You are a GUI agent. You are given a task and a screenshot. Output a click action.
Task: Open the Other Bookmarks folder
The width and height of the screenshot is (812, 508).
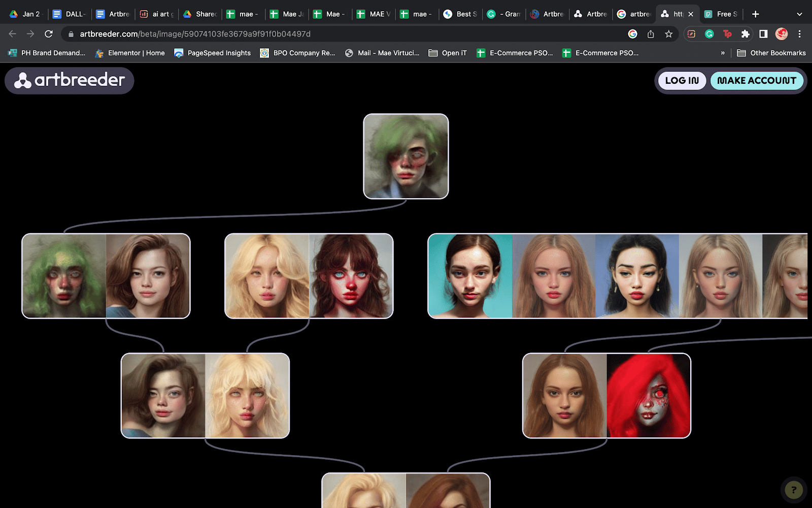pyautogui.click(x=771, y=53)
